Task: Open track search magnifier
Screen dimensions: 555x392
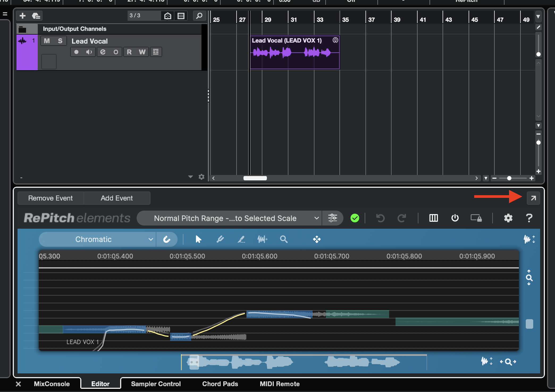Action: [x=199, y=16]
